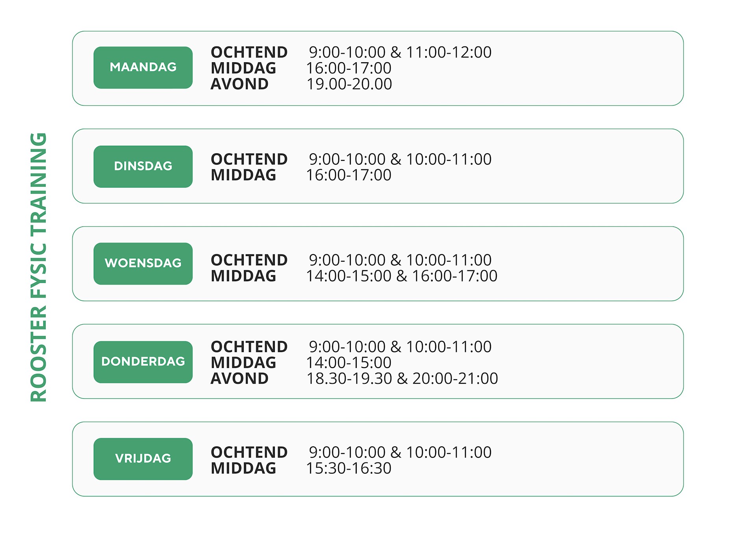The height and width of the screenshot is (535, 756).
Task: Click Wednesday's OCHTEND label
Action: coord(249,260)
